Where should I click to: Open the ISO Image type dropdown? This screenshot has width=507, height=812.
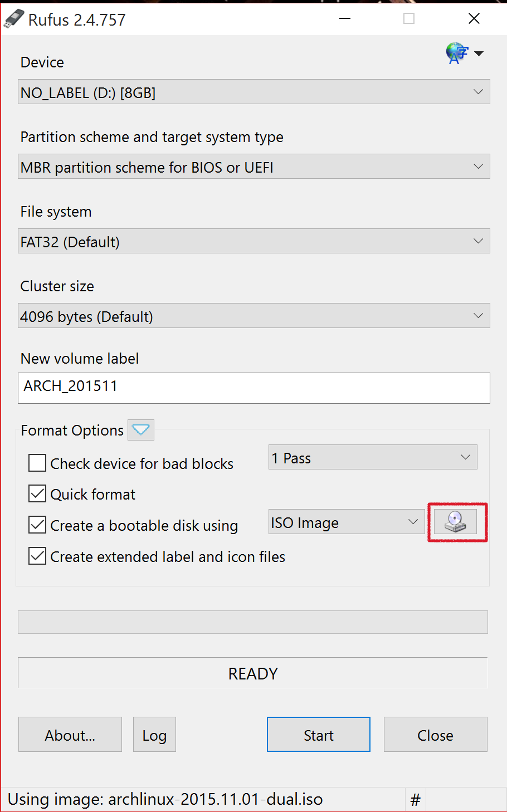[x=347, y=522]
